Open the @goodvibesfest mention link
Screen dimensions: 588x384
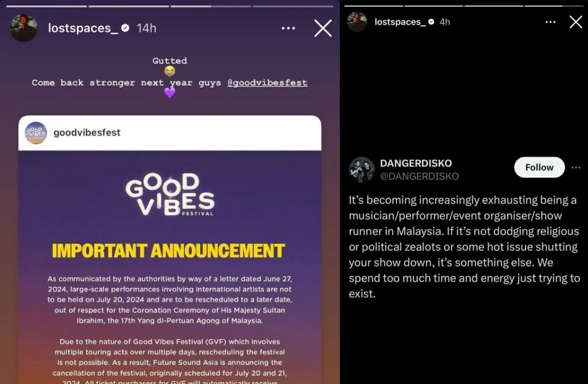click(x=267, y=82)
